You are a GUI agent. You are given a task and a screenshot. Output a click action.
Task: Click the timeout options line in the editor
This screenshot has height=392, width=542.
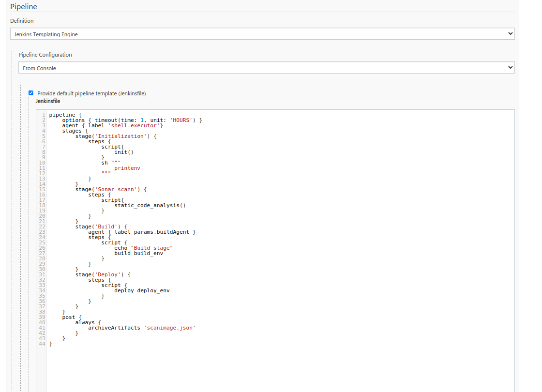(x=133, y=120)
